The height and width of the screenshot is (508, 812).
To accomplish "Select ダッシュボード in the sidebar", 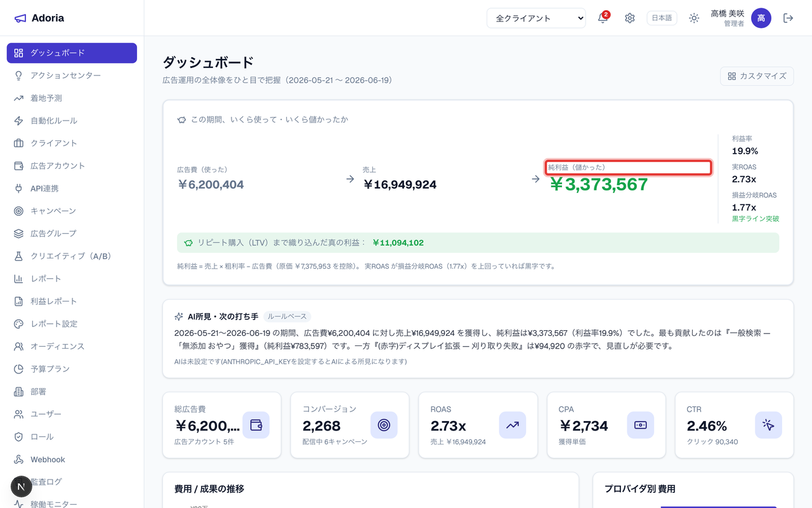I will tap(72, 53).
